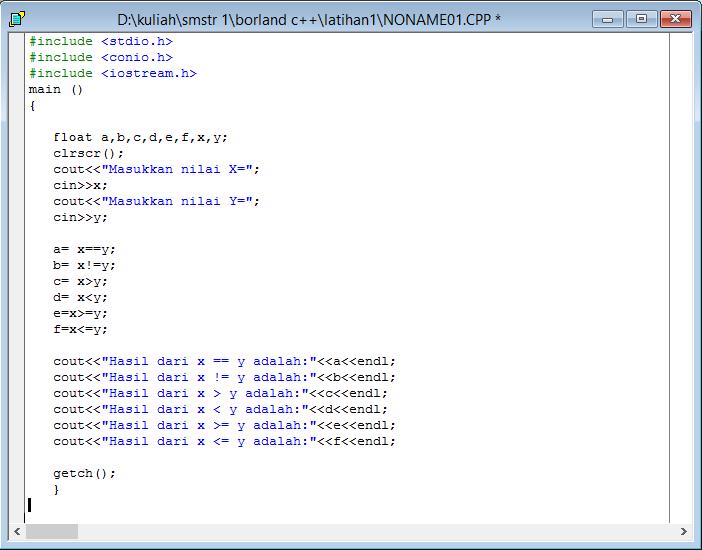
Task: Place cursor on '#include <conio.h>' line
Action: [101, 57]
